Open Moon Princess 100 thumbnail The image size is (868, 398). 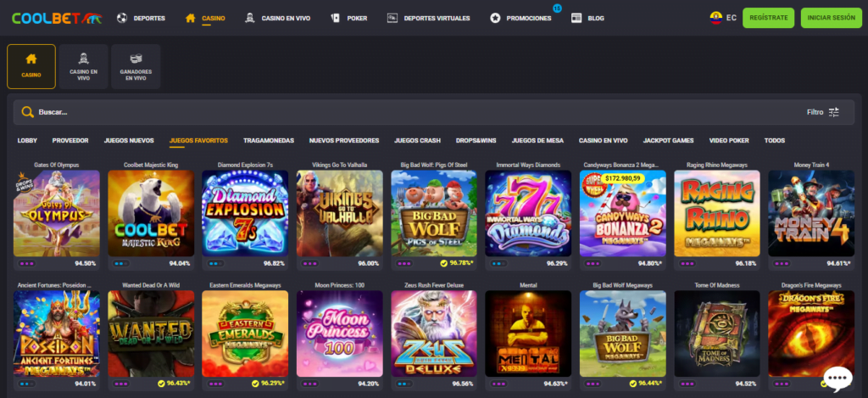coord(339,334)
